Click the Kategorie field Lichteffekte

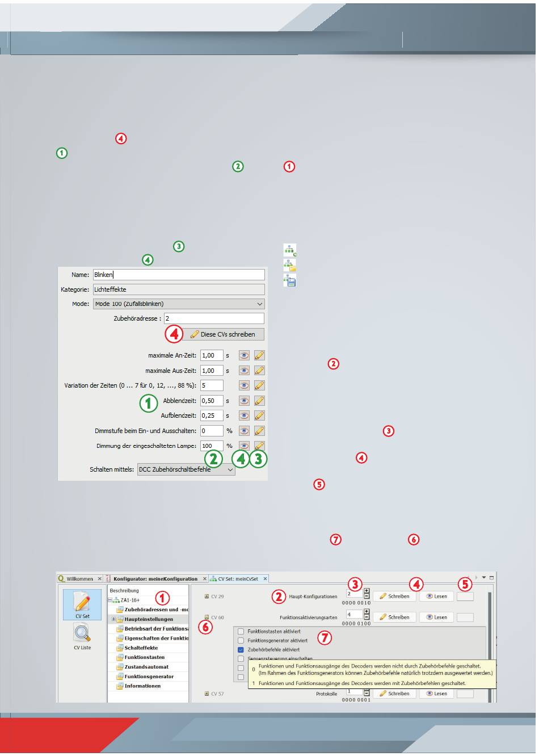coord(179,289)
